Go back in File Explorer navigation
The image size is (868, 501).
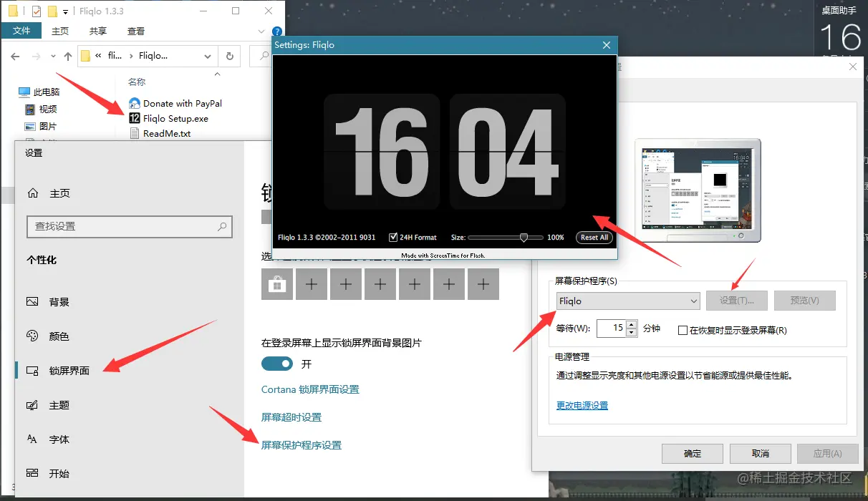pyautogui.click(x=16, y=56)
